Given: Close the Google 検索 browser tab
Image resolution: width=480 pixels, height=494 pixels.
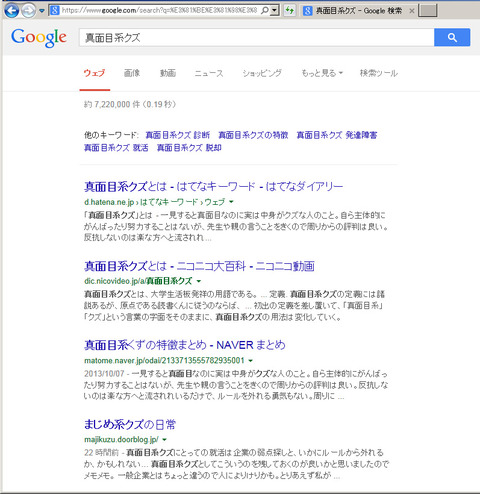Looking at the screenshot, I should pyautogui.click(x=412, y=11).
